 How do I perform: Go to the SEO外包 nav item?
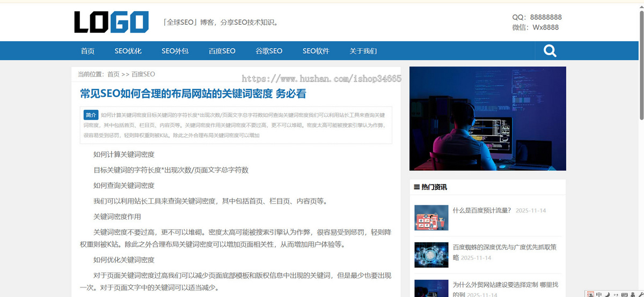(175, 51)
